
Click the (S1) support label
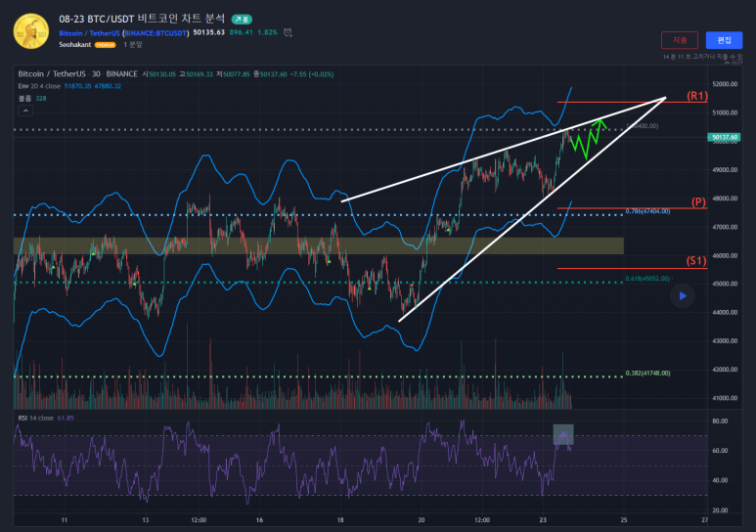point(696,261)
